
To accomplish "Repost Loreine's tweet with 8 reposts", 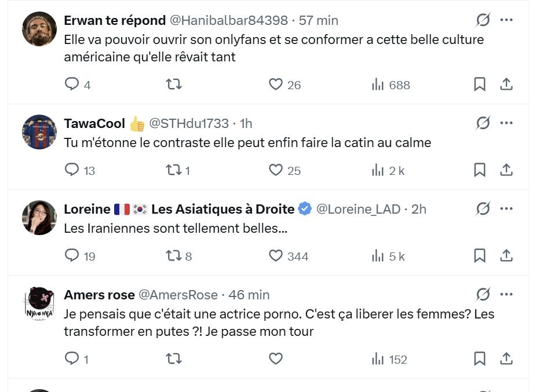I will [174, 256].
